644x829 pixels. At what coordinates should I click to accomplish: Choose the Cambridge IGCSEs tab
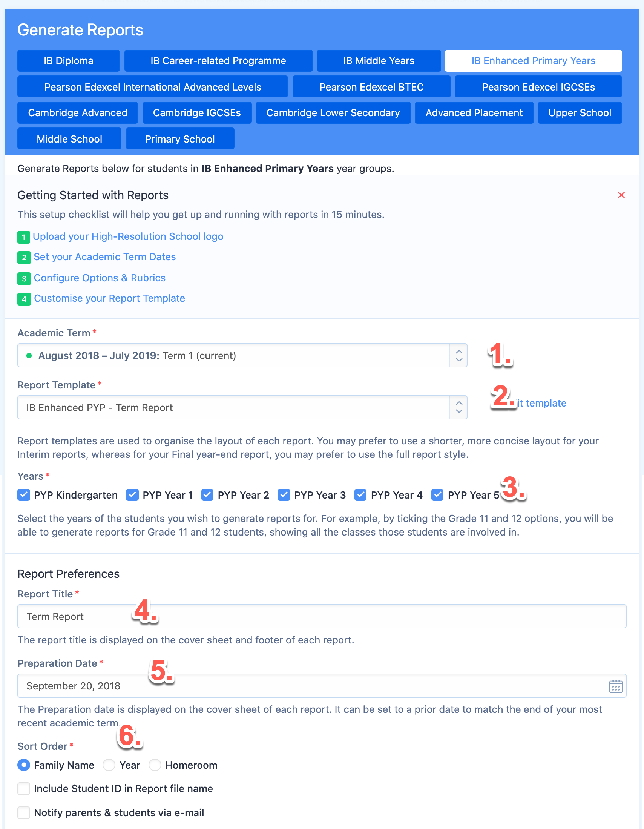[197, 113]
